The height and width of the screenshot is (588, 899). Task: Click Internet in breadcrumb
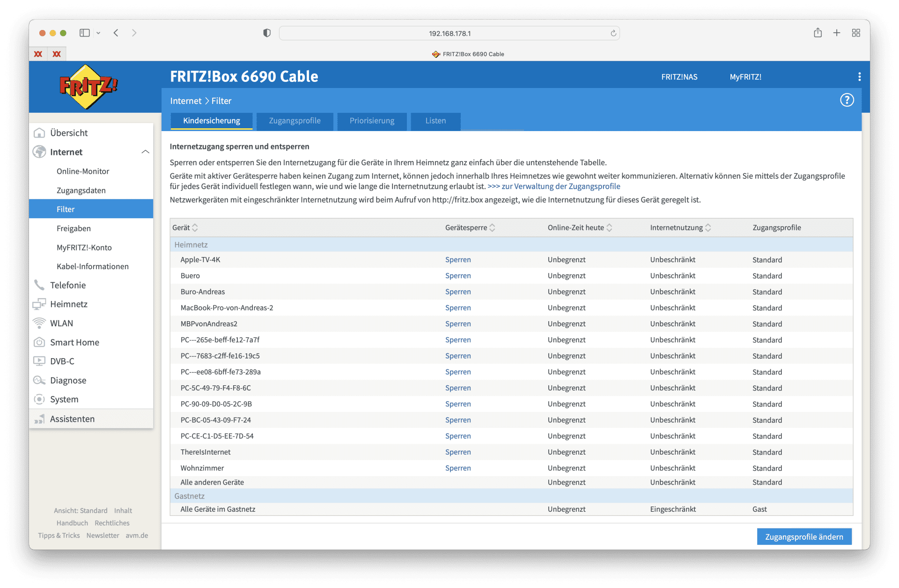[185, 101]
